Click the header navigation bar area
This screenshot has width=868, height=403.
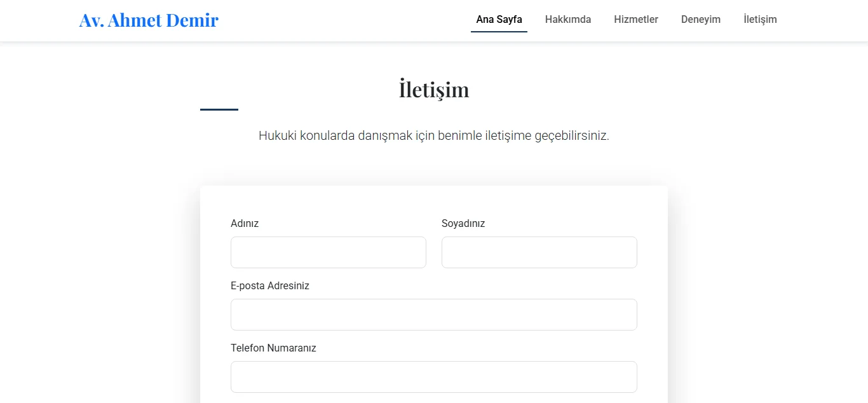(434, 20)
